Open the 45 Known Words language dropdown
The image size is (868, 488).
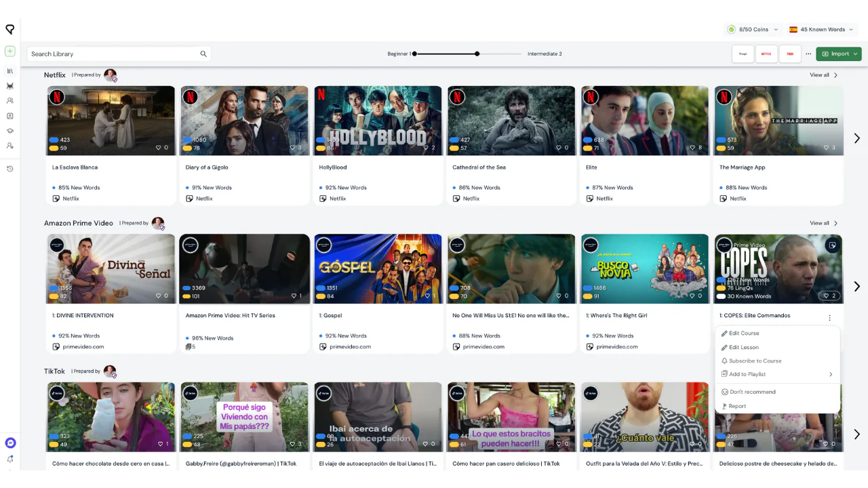pyautogui.click(x=821, y=30)
